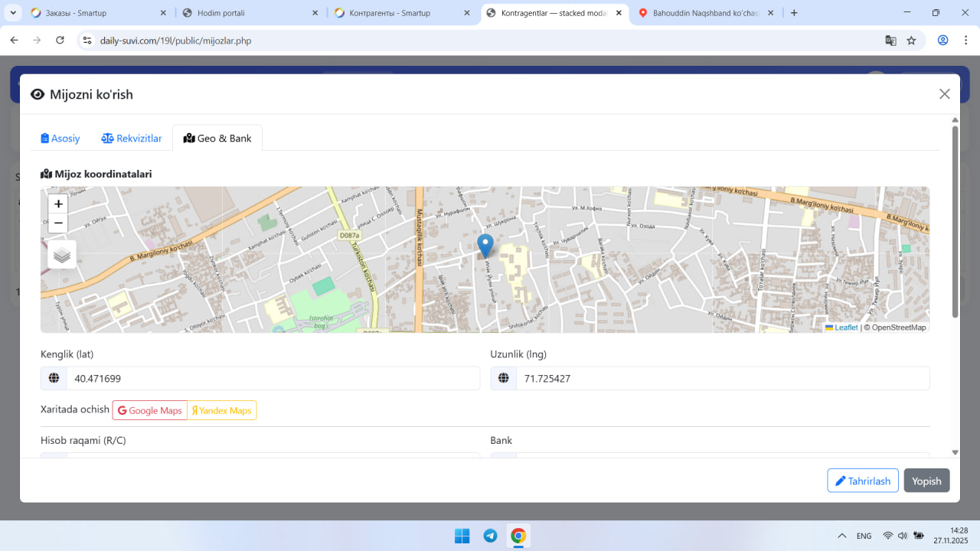
Task: Click the Kenglik latitude input field
Action: point(272,379)
